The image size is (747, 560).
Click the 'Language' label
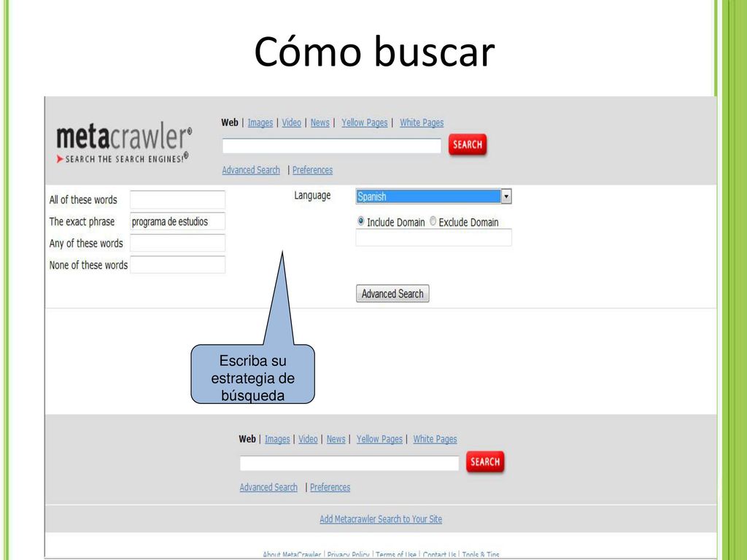[312, 195]
